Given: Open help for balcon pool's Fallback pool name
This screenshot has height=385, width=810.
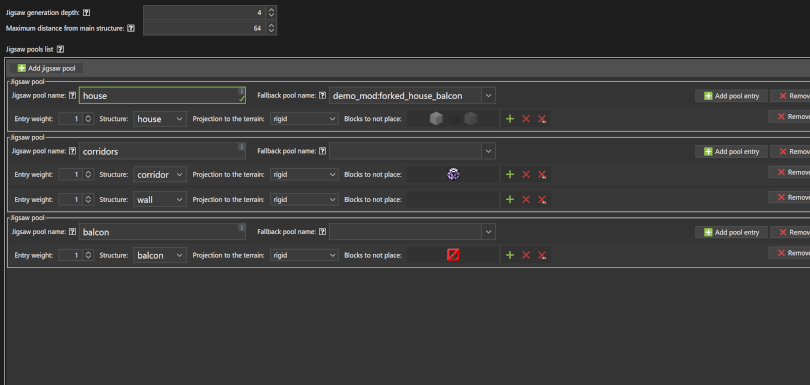Looking at the screenshot, I should tap(322, 232).
